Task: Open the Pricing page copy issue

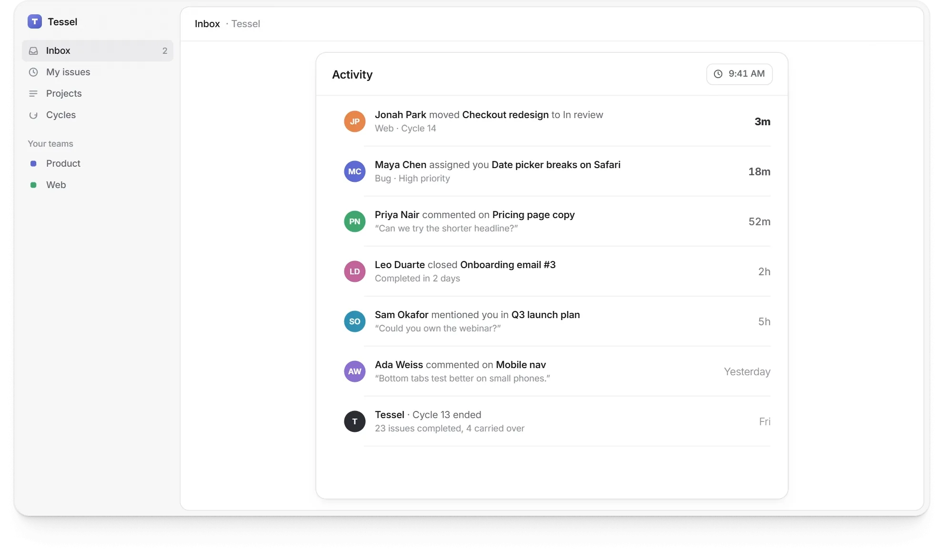Action: pos(533,215)
